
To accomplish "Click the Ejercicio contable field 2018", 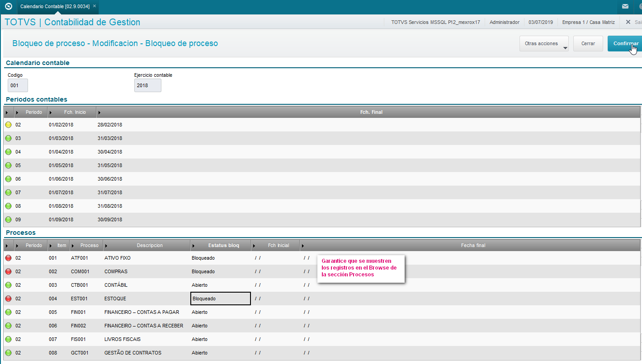I will 148,85.
